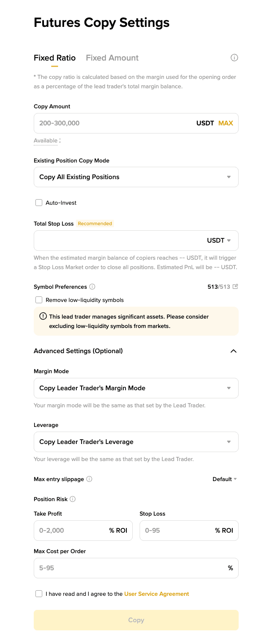Click MAX for copy amount

click(225, 123)
